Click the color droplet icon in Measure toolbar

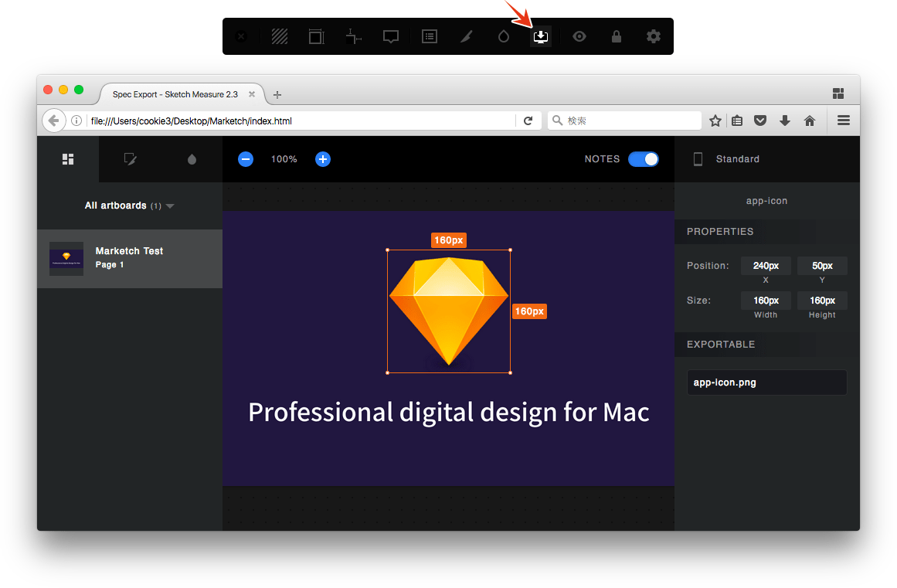point(504,36)
